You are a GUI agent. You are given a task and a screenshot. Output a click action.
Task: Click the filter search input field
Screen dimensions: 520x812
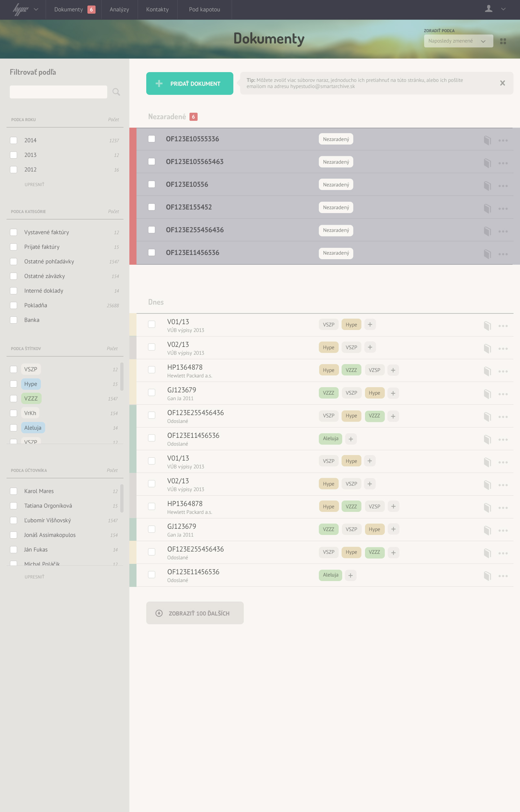[x=58, y=92]
